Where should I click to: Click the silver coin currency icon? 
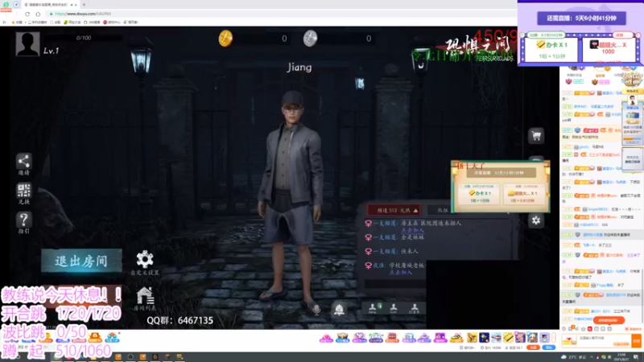[x=310, y=39]
